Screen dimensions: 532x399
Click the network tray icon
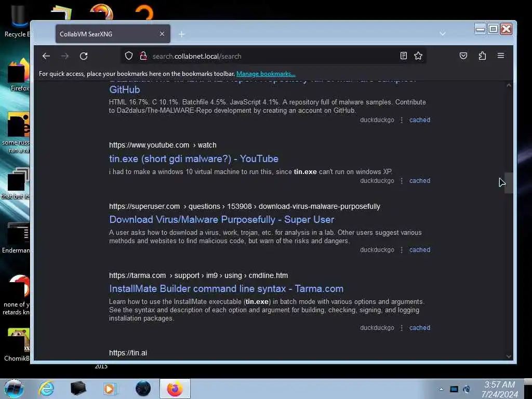point(454,389)
